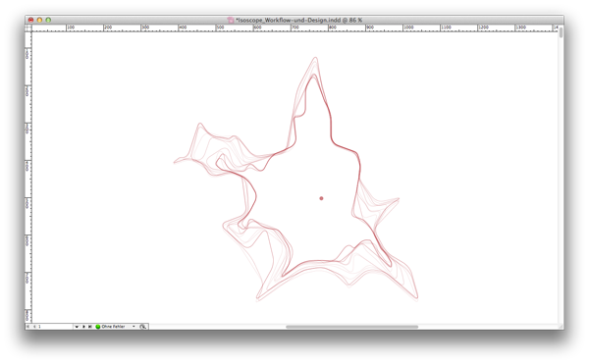The image size is (589, 364).
Task: Click the page number field
Action: tap(56, 327)
